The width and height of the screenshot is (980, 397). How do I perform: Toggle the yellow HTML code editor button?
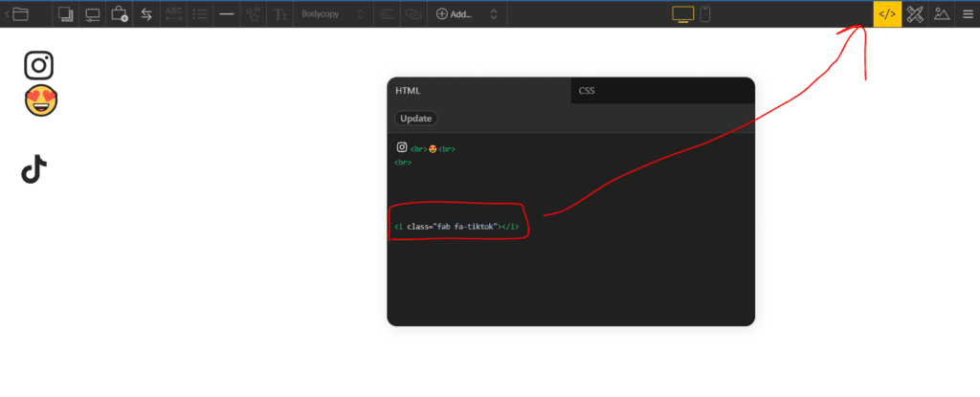point(887,13)
